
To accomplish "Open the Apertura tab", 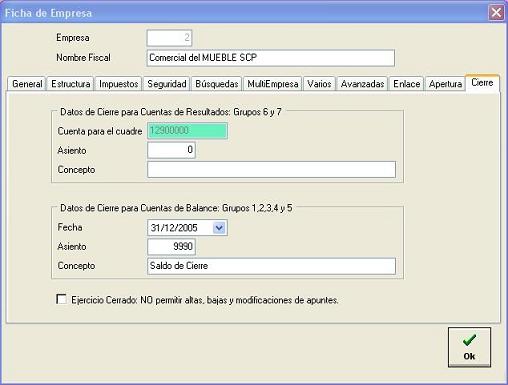I will click(445, 84).
